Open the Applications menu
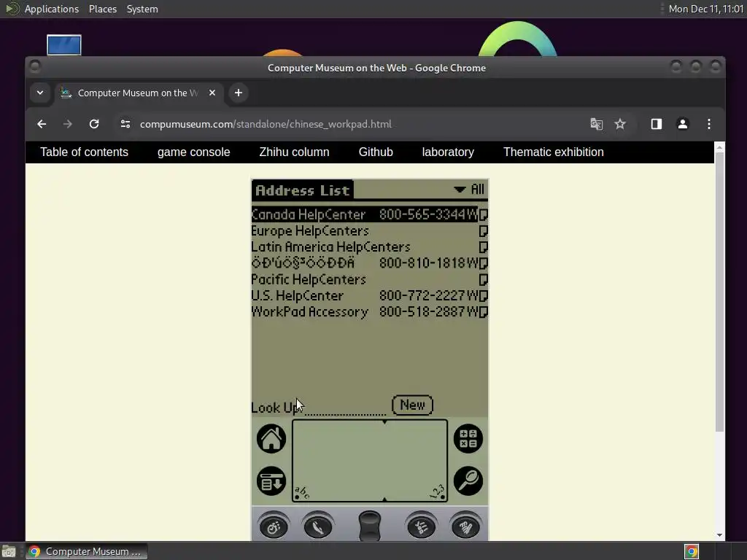This screenshot has width=747, height=560. [52, 9]
